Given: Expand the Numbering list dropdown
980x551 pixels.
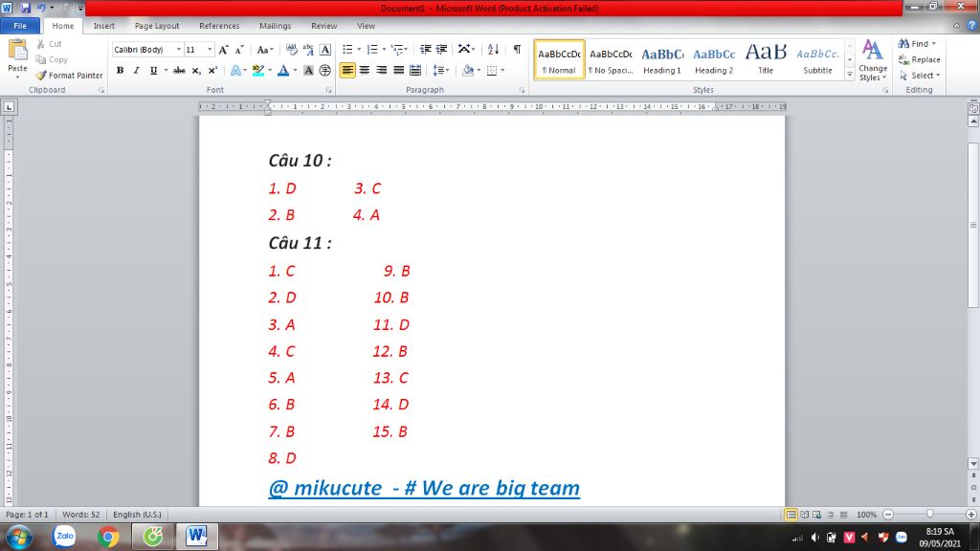Looking at the screenshot, I should 384,50.
